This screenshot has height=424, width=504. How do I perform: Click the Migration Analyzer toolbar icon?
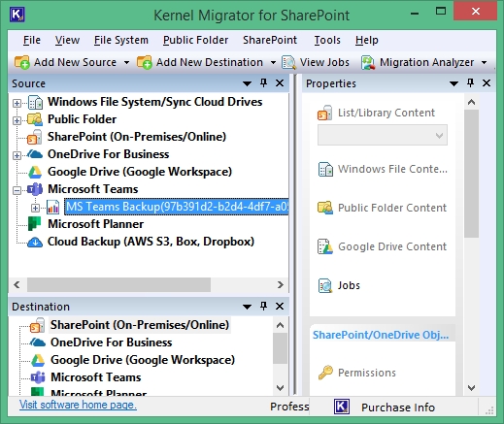point(368,62)
